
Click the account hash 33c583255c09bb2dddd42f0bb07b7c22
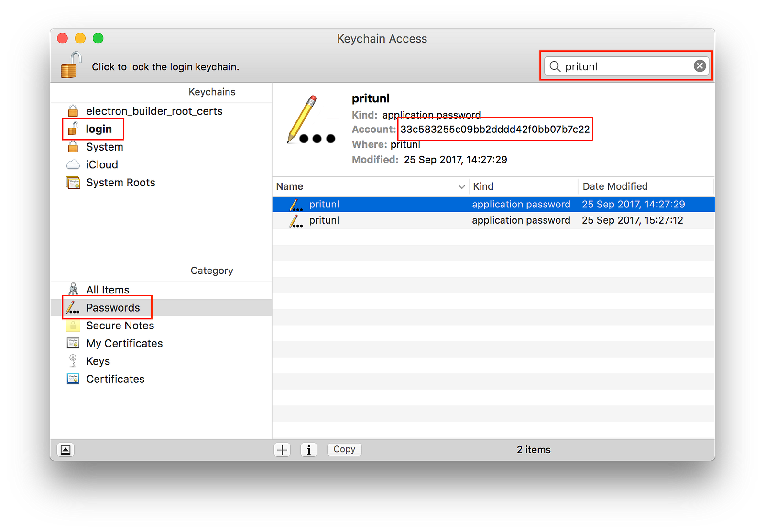tap(495, 130)
